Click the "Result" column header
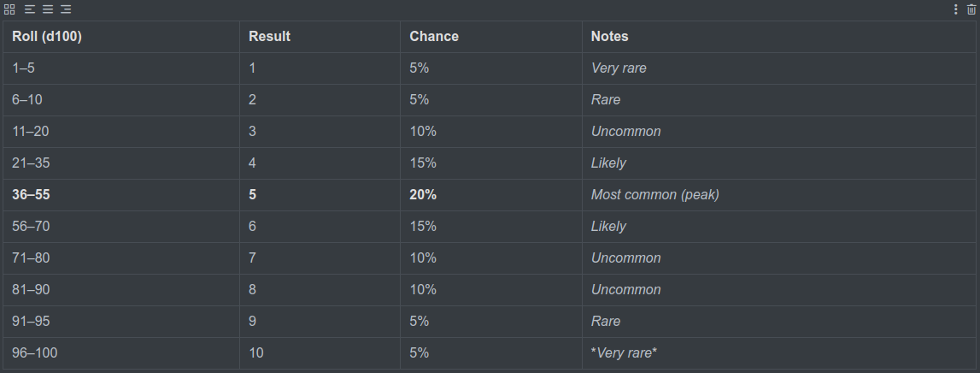The width and height of the screenshot is (980, 373). point(269,37)
